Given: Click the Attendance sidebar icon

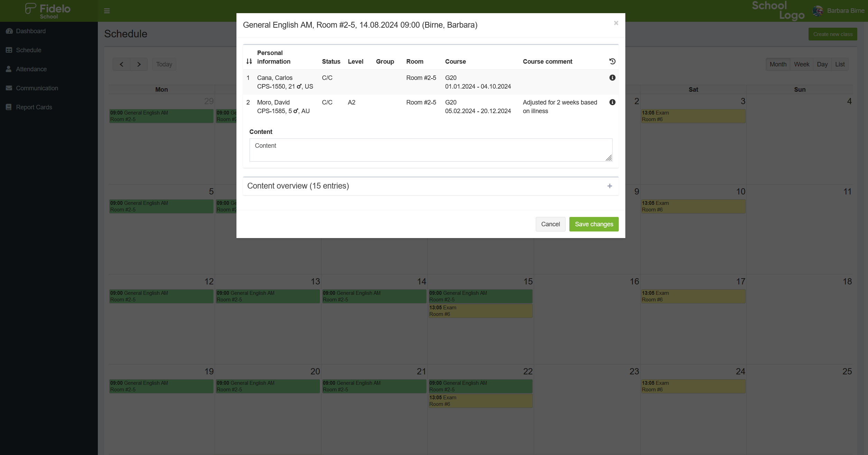Looking at the screenshot, I should pyautogui.click(x=9, y=69).
